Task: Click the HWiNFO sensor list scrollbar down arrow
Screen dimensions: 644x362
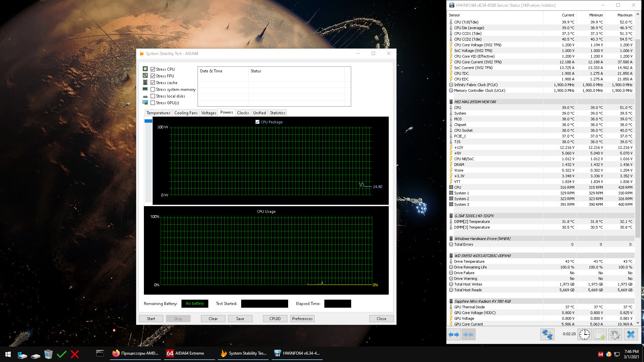Action: pos(638,323)
